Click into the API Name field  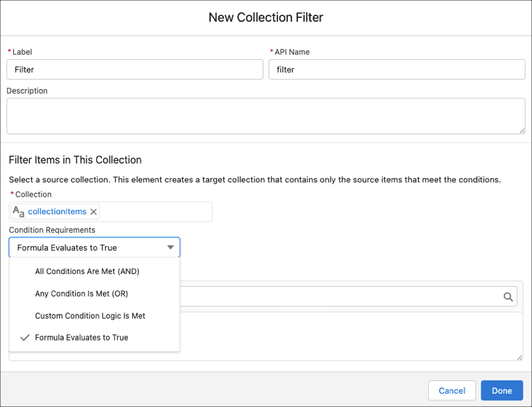click(397, 70)
